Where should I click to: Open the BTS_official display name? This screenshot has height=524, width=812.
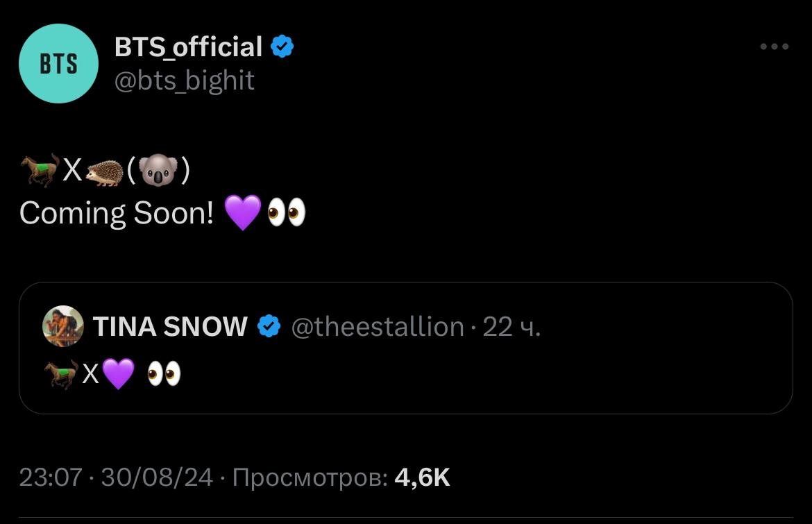[187, 46]
